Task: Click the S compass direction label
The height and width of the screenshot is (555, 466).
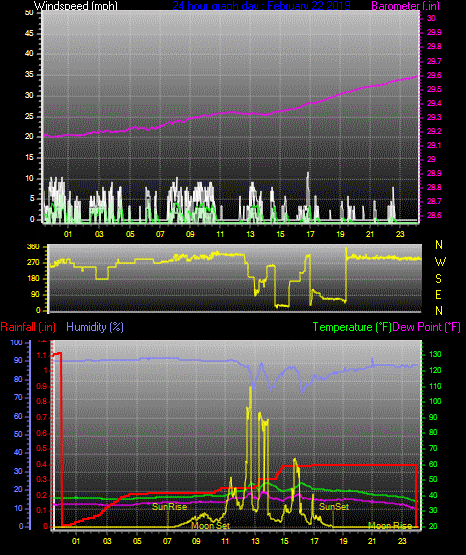Action: (x=438, y=279)
